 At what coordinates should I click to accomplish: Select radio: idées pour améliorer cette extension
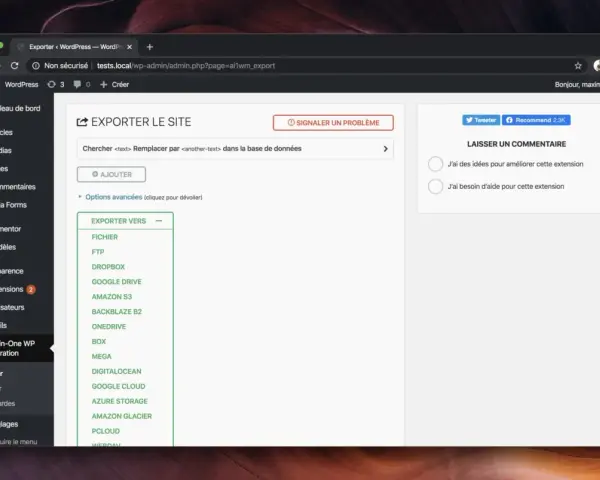click(435, 164)
